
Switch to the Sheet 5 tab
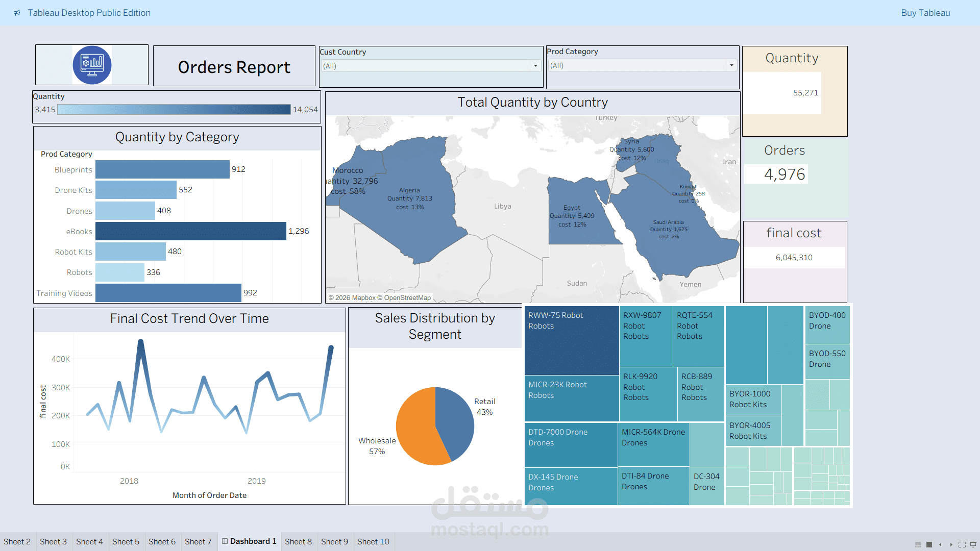[x=126, y=541]
